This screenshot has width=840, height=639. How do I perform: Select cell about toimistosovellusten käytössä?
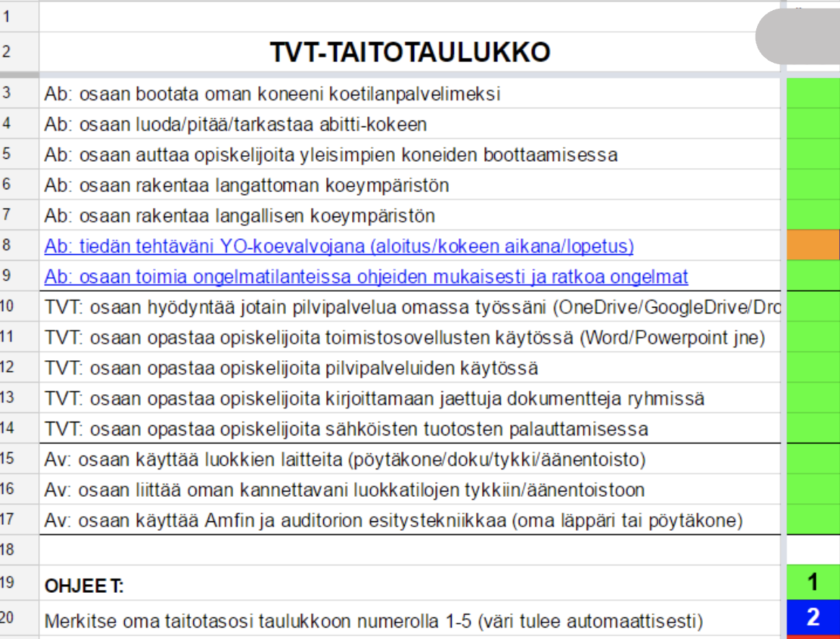pos(410,337)
